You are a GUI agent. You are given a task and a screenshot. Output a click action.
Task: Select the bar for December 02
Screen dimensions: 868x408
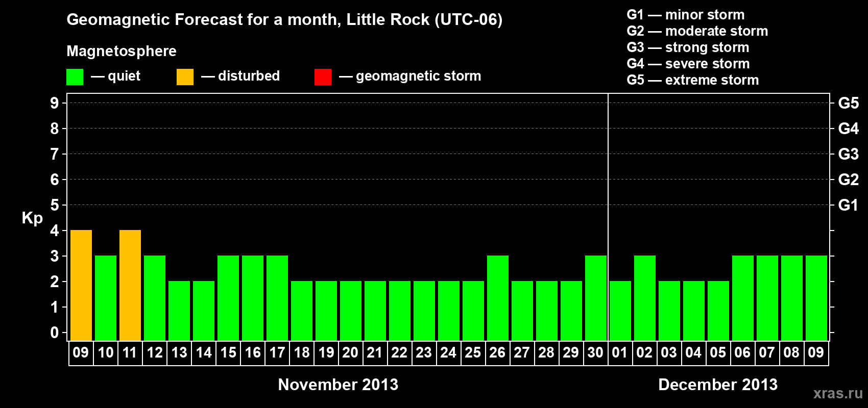(x=645, y=298)
